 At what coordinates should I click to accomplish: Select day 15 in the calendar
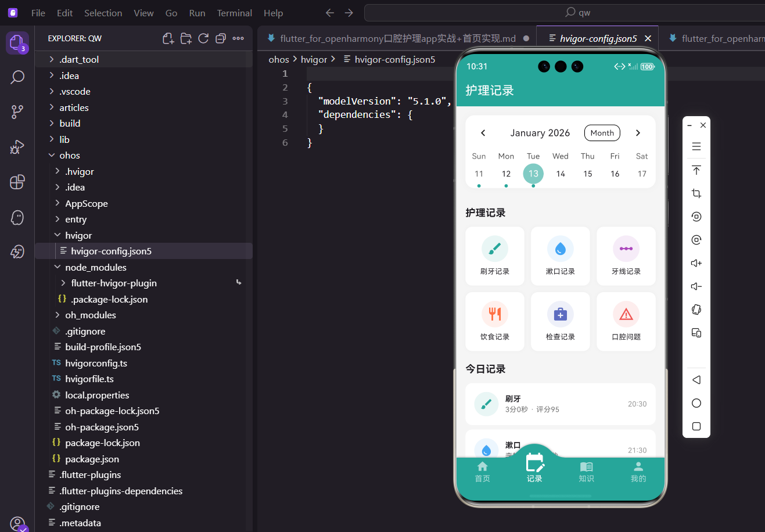click(588, 174)
